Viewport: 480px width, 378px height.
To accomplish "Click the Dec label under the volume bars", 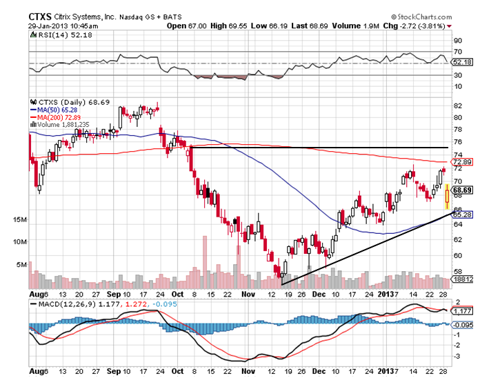I will [319, 294].
